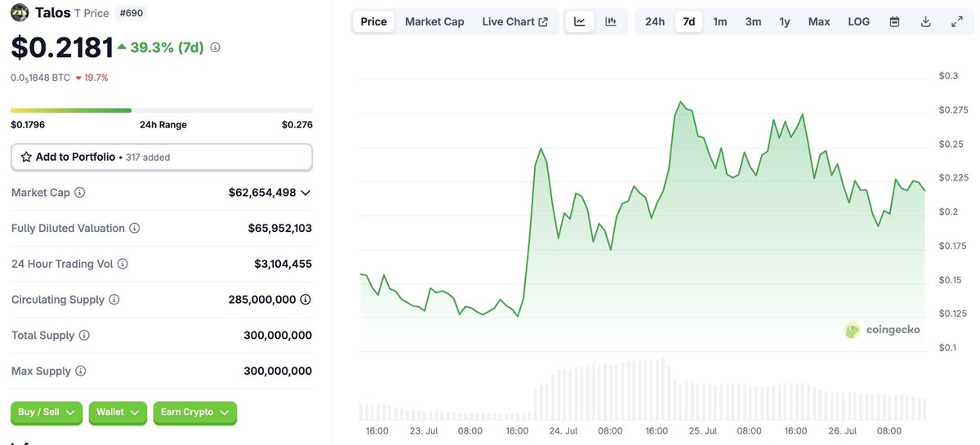The image size is (980, 445).
Task: Click the 25. Jul x-axis label
Action: coord(702,430)
